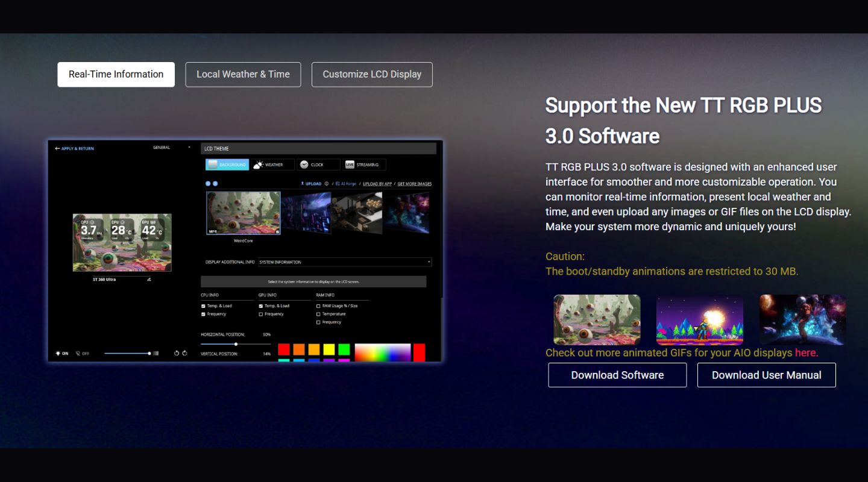Viewport: 868px width, 482px height.
Task: Check the RAM Usage % / Size checkbox
Action: coord(318,306)
